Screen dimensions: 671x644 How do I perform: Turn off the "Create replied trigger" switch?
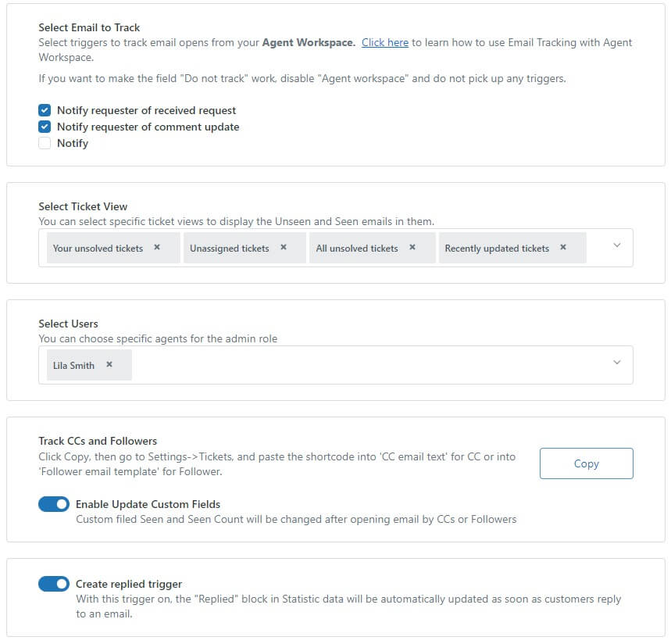pyautogui.click(x=53, y=584)
